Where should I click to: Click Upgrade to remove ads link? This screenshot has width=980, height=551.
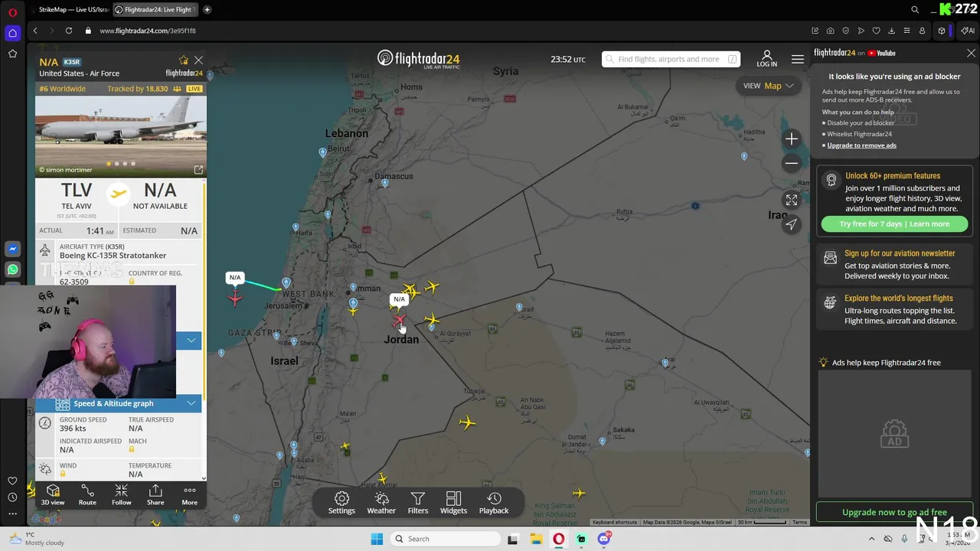(x=861, y=145)
